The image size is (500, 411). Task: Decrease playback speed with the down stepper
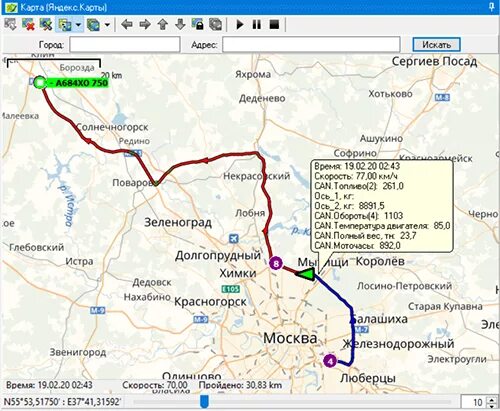492,406
